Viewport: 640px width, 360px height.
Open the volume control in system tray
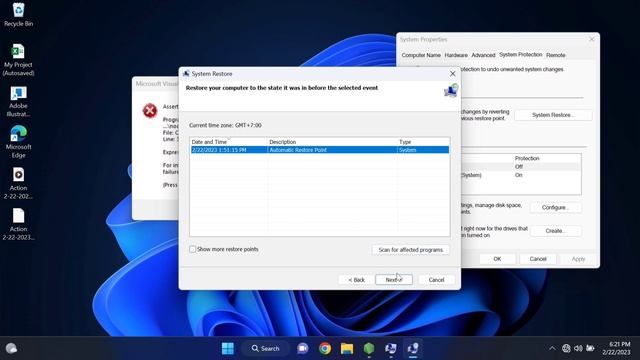click(578, 348)
